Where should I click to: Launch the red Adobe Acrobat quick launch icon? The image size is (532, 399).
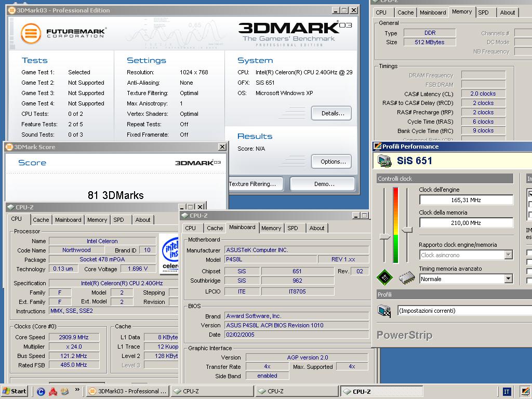pyautogui.click(x=53, y=392)
